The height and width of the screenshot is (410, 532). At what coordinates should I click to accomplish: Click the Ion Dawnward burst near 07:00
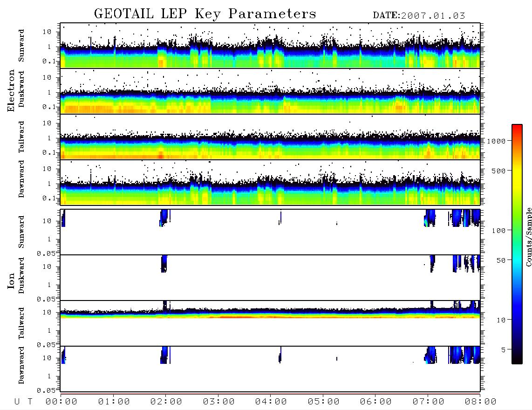430,355
